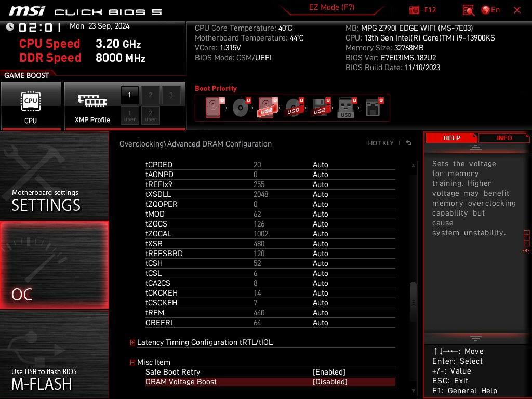Screen dimensions: 532x399
Task: Open tMOD Auto value selector
Action: (320, 214)
